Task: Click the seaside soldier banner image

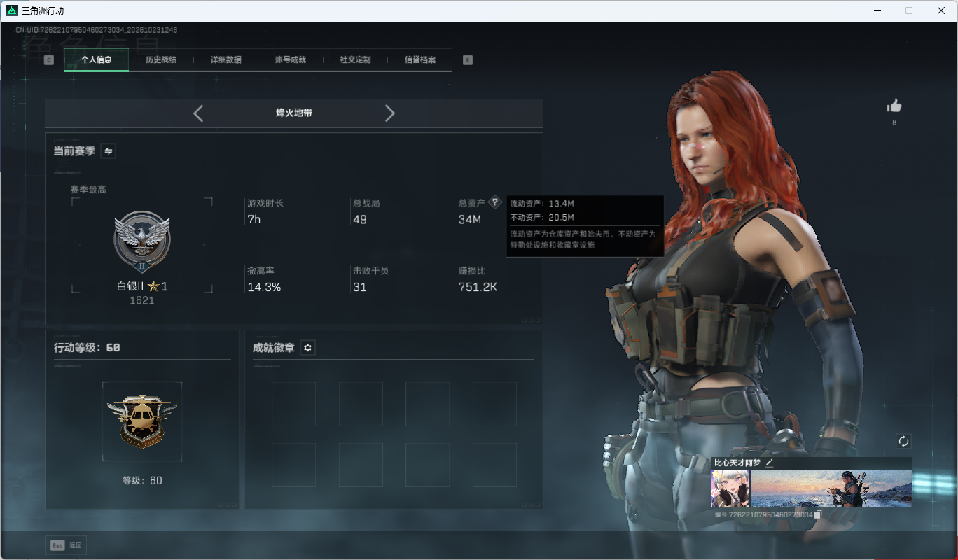Action: [831, 489]
